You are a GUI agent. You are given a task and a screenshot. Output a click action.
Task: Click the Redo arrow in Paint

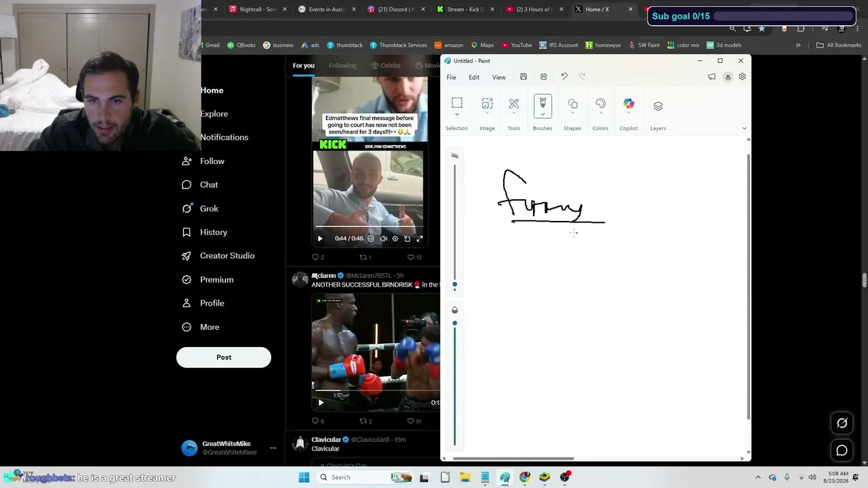pyautogui.click(x=582, y=77)
